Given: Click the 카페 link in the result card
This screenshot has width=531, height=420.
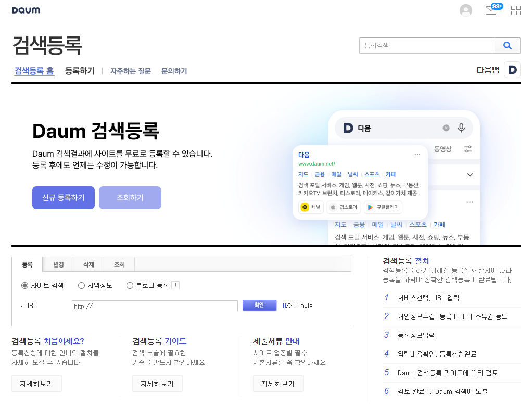Looking at the screenshot, I should click(x=391, y=174).
